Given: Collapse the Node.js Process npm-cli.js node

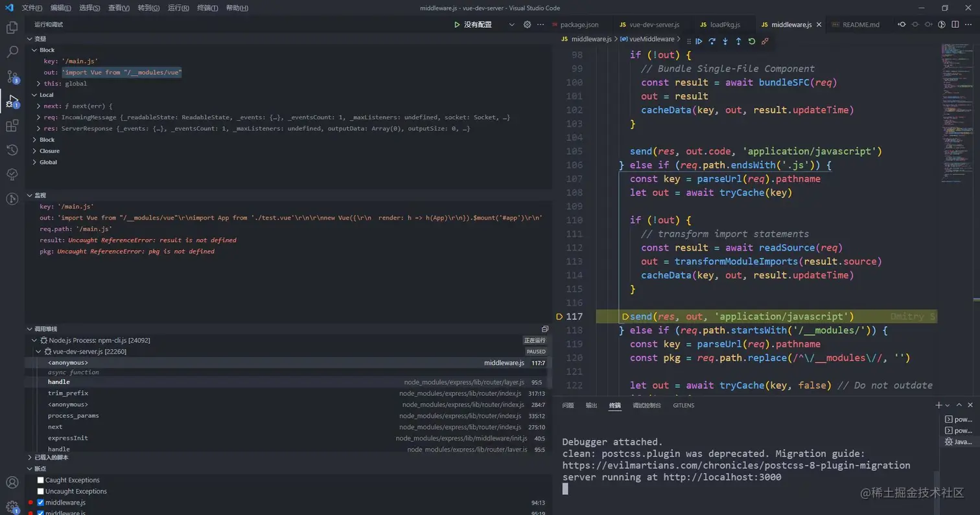Looking at the screenshot, I should click(34, 340).
